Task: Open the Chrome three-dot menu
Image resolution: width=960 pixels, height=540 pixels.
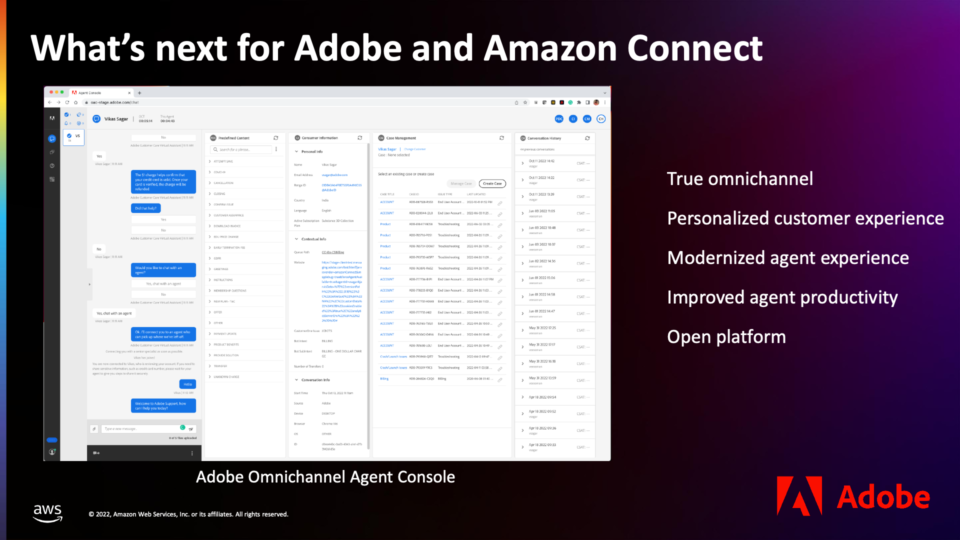Action: point(605,102)
